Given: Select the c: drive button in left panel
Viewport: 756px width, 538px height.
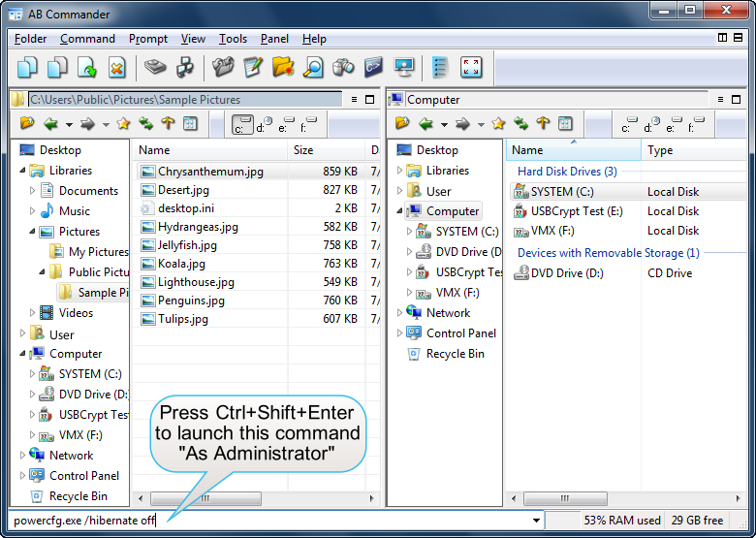Looking at the screenshot, I should coord(242,124).
